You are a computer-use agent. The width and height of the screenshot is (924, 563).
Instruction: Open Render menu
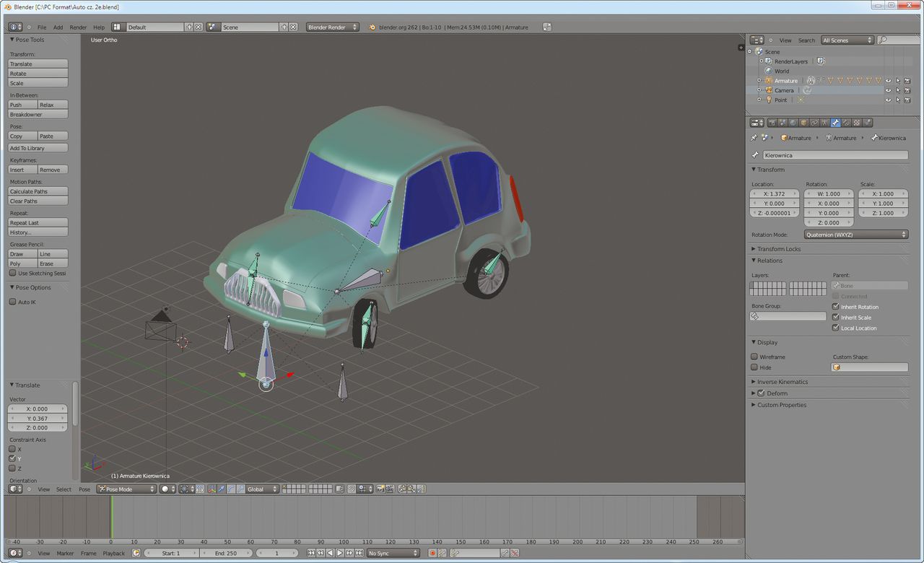[x=78, y=27]
